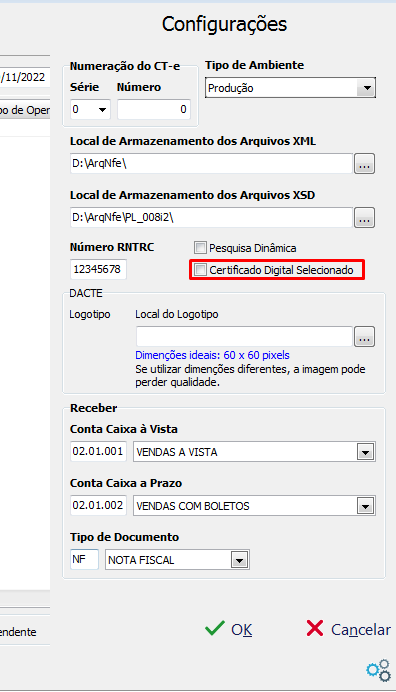Screen dimensions: 396x692
Task: Browse for the Logotipo image location
Action: (364, 337)
